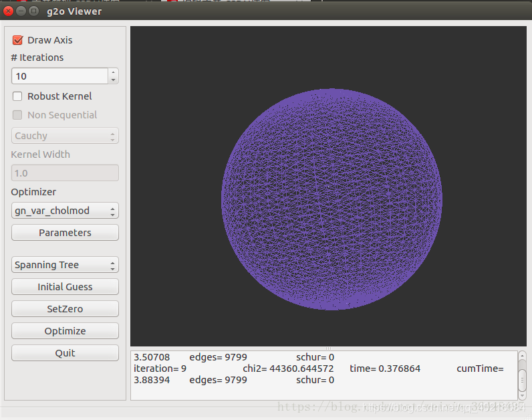Open the Spanning Tree dropdown
Image resolution: width=532 pixels, height=420 pixels.
click(x=65, y=265)
